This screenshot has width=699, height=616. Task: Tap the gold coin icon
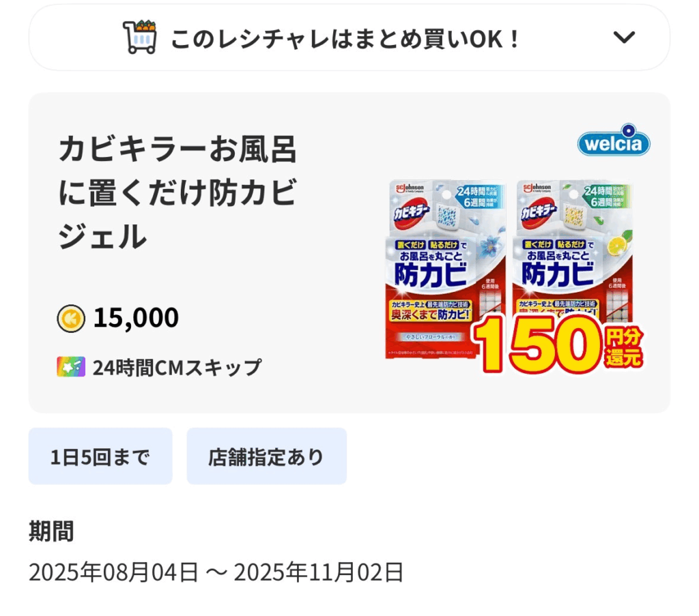point(71,318)
